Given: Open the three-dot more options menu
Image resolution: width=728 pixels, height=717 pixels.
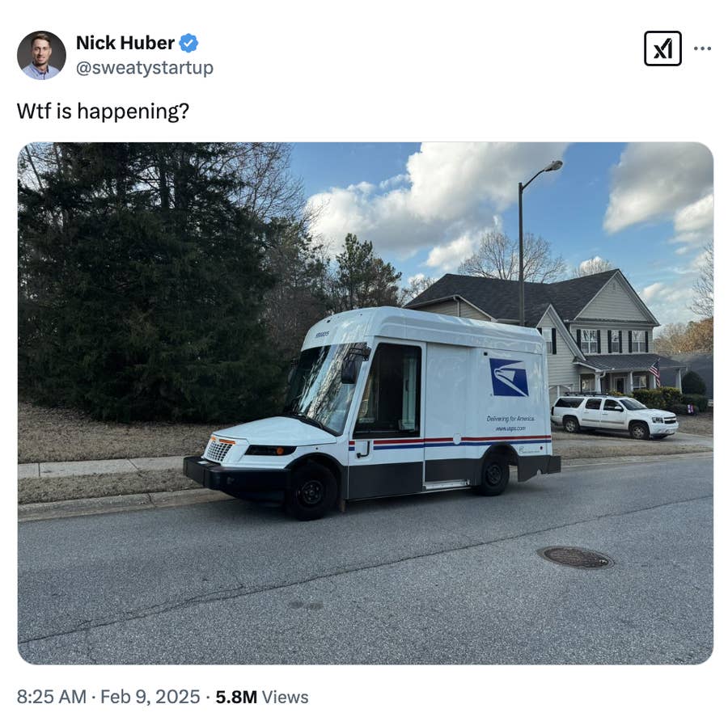Looking at the screenshot, I should coord(702,49).
